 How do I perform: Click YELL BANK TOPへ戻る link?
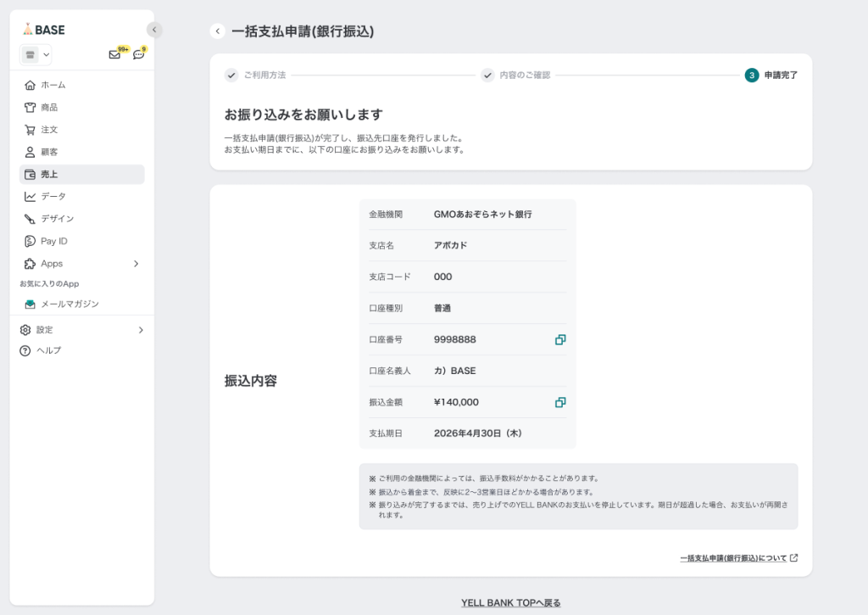click(510, 603)
